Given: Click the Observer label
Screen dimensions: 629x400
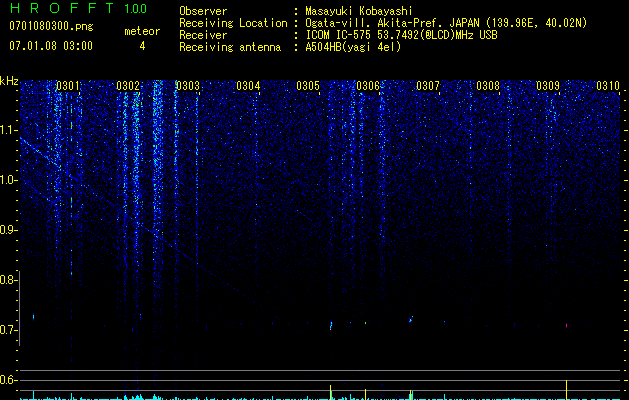Looking at the screenshot, I should [203, 11].
